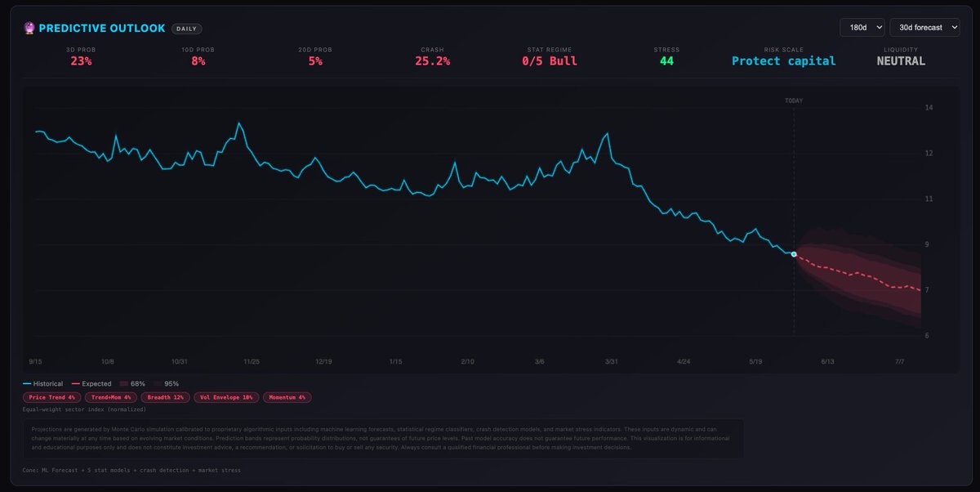Click the crystal ball icon beside Predictive Outlook

tap(29, 28)
